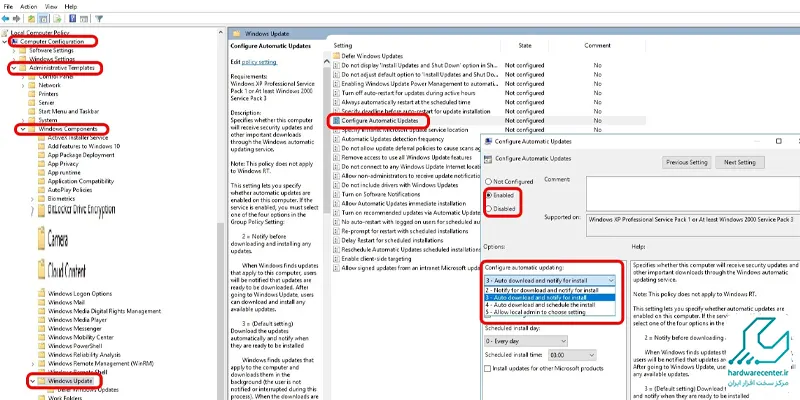Click inside the Comment text box
The height and width of the screenshot is (400, 800).
click(x=693, y=193)
